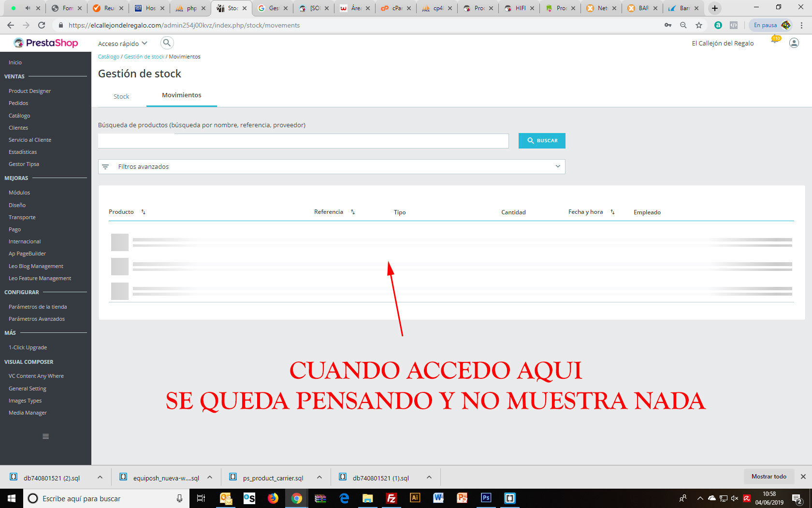Click the BUSCAR search button

[x=542, y=141]
